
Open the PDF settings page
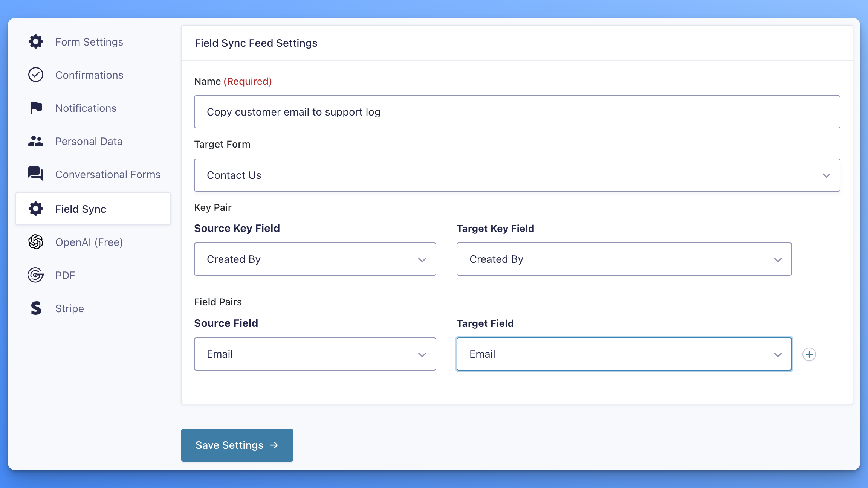pyautogui.click(x=93, y=275)
